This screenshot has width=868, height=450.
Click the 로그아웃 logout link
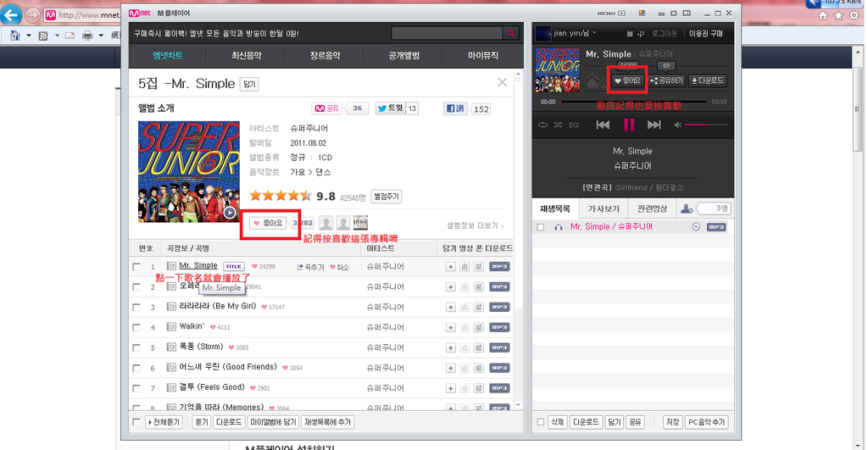665,34
